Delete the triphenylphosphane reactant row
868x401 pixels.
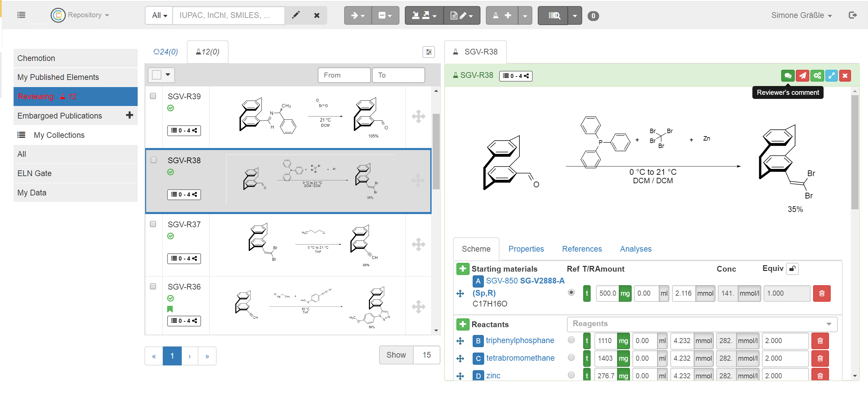[820, 341]
